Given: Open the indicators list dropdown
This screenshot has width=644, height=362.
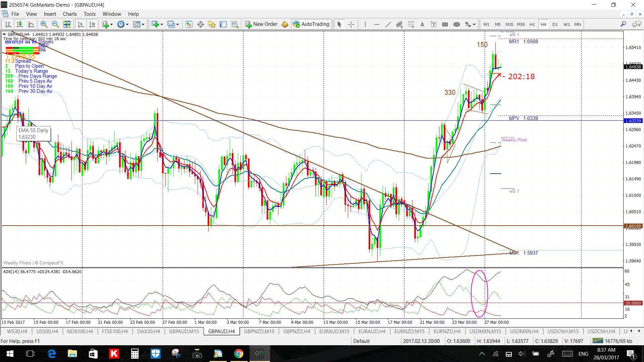Looking at the screenshot, I should [107, 24].
